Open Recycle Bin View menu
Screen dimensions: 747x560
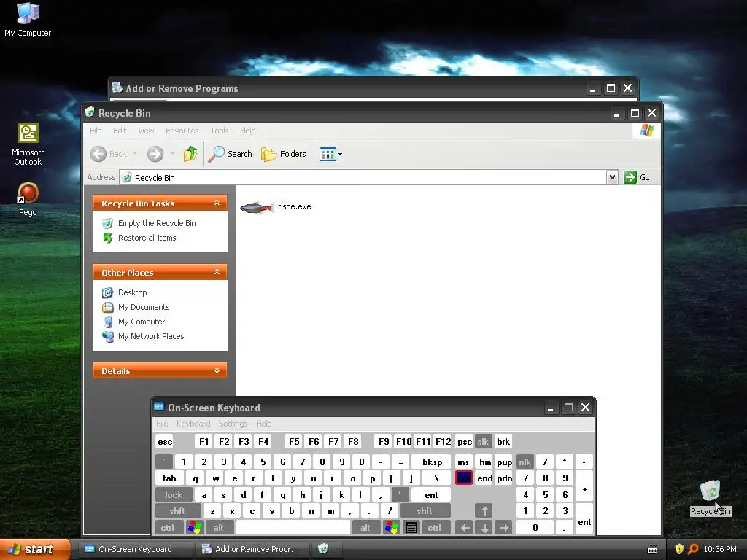146,131
